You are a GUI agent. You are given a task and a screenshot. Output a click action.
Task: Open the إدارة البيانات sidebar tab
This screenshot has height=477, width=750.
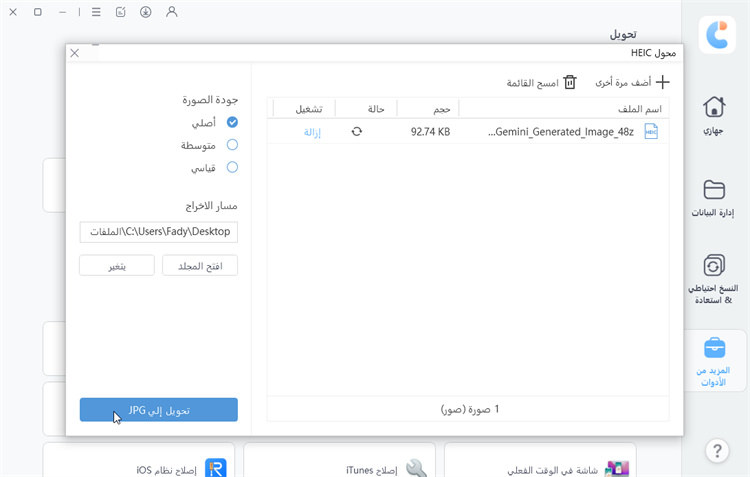(x=714, y=197)
